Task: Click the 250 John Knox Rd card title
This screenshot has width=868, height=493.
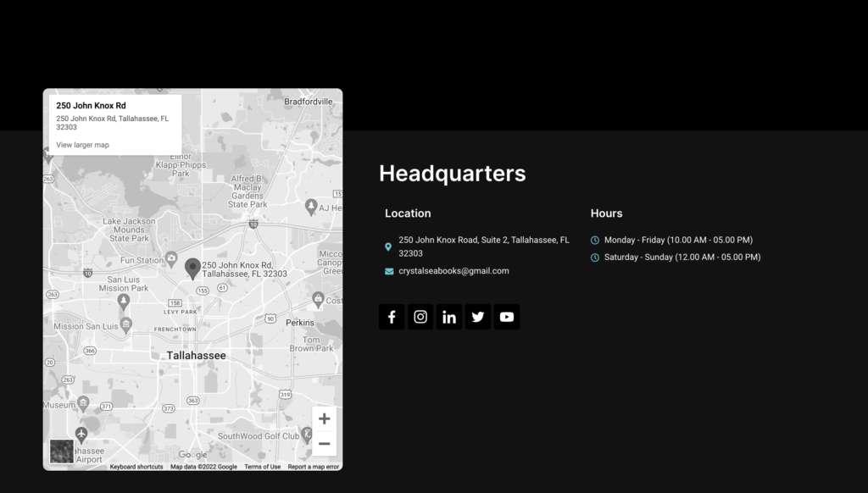Action: [x=91, y=106]
